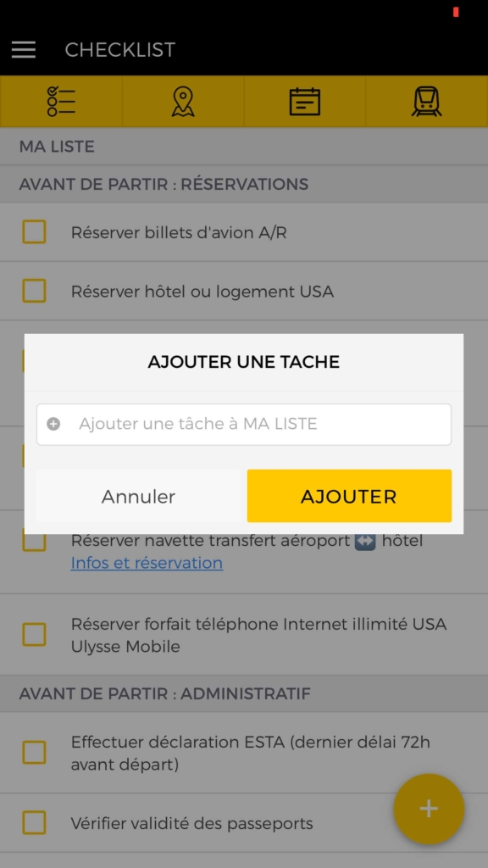Check the Réserver forfait téléphone Internet task

[x=34, y=634]
